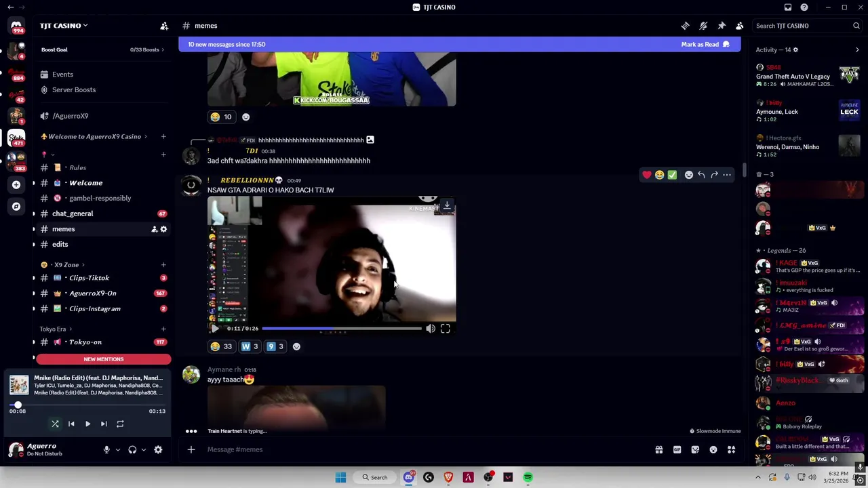
Task: Open the sticker picker
Action: (695, 449)
